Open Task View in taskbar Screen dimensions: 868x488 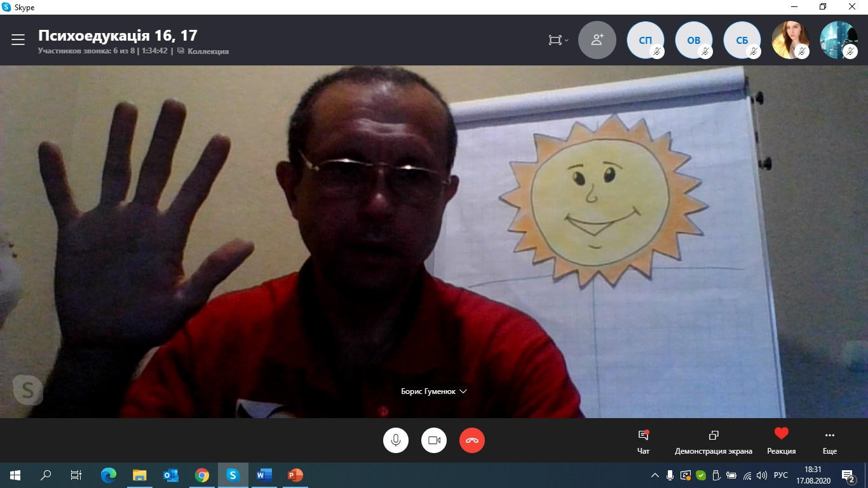tap(76, 475)
